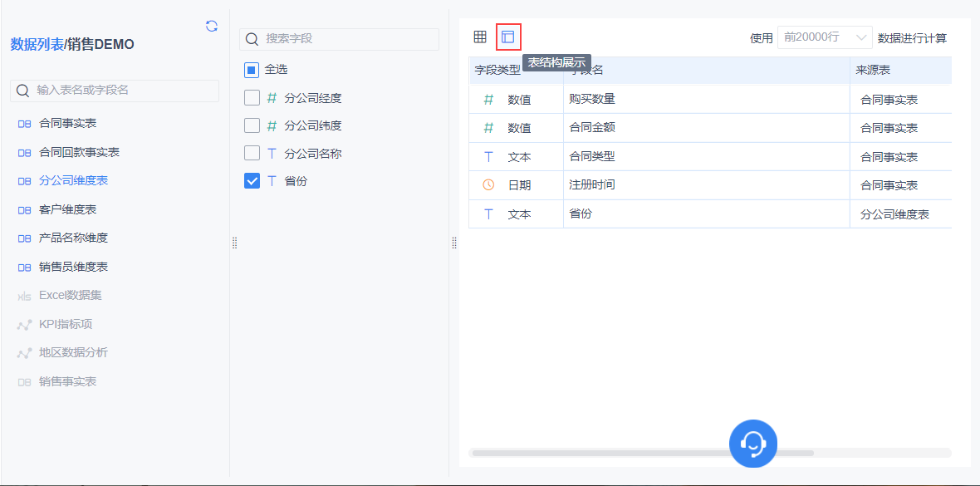Viewport: 980px width, 486px height.
Task: Open the 前20000行 row count dropdown
Action: [825, 37]
